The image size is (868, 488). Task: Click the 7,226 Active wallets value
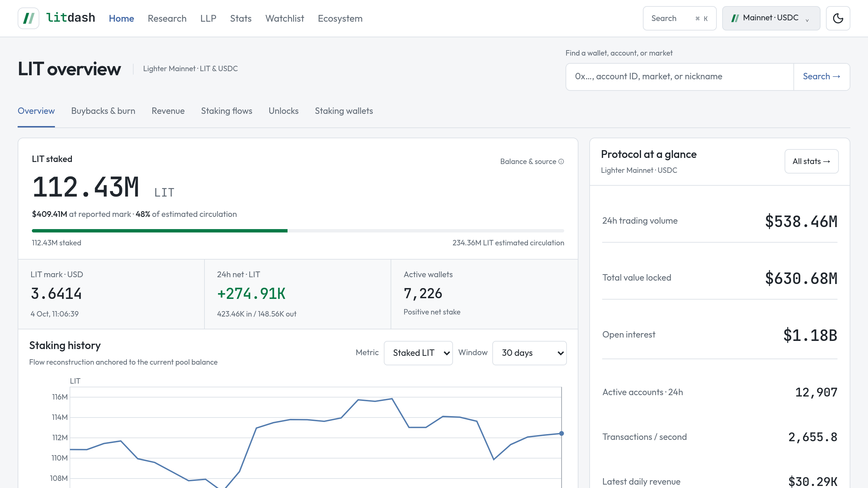(x=423, y=293)
